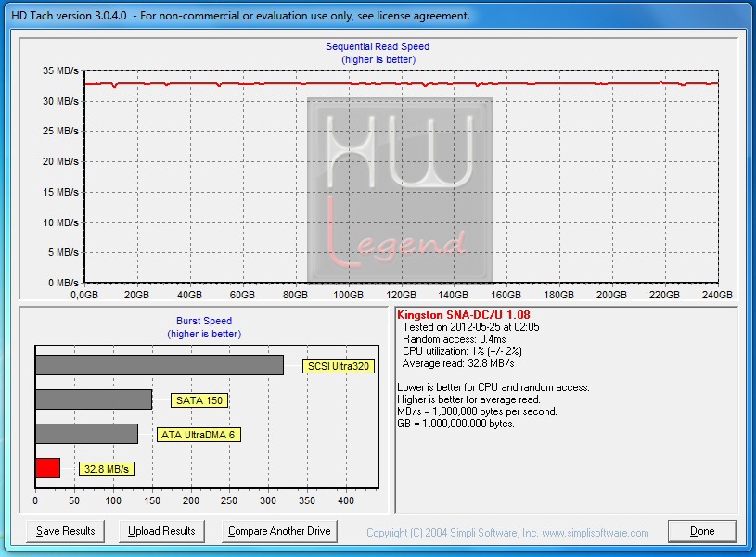
Task: Select the red 32.8 MB/s burst bar
Action: tap(47, 468)
